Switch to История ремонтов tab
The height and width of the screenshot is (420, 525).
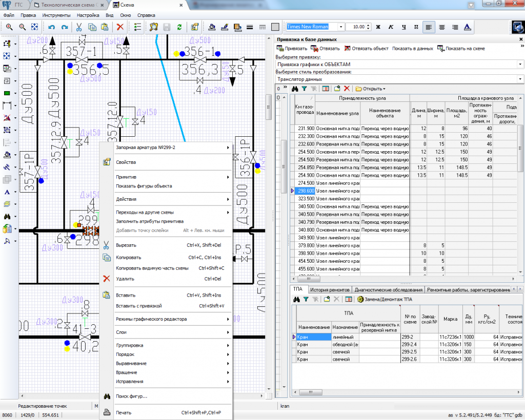(x=330, y=289)
